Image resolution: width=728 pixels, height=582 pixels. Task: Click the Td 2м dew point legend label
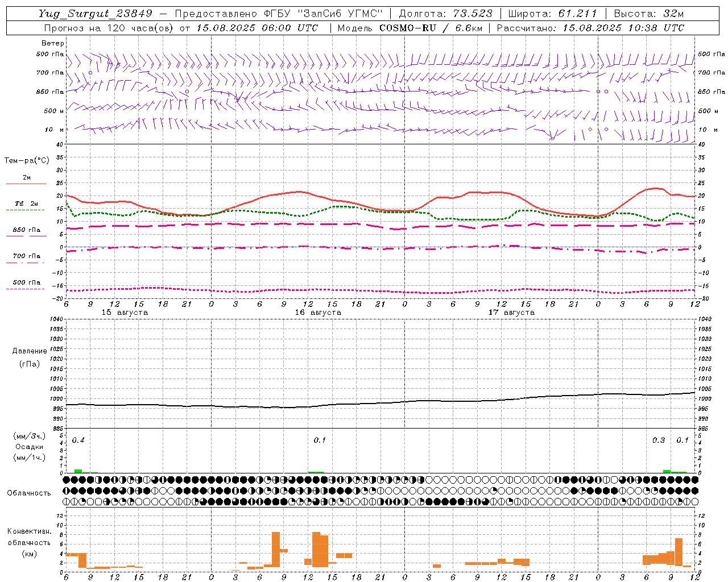click(27, 203)
